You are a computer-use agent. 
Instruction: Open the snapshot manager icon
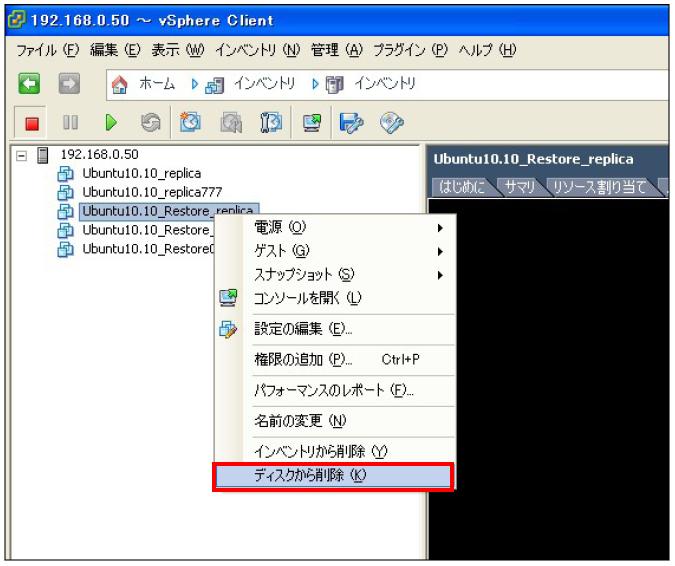coord(271,123)
